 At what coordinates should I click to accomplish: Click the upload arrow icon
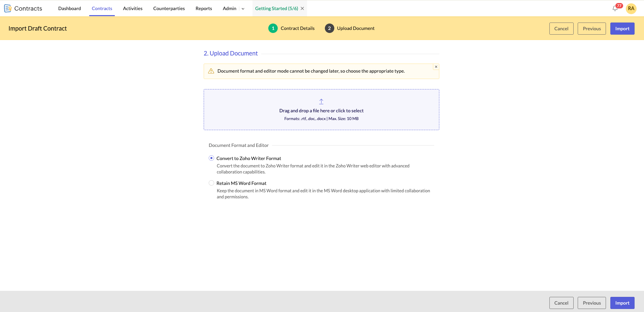coord(321,102)
